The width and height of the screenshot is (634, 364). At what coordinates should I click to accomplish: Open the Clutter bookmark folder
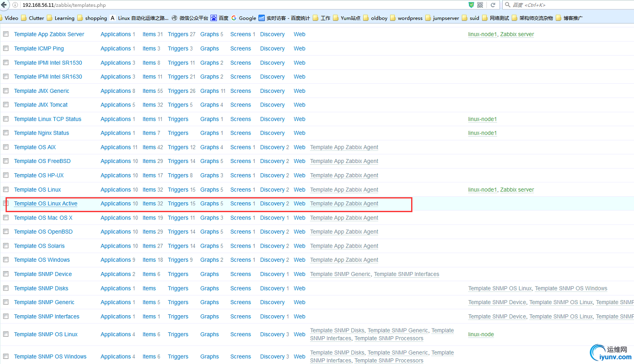[x=33, y=18]
